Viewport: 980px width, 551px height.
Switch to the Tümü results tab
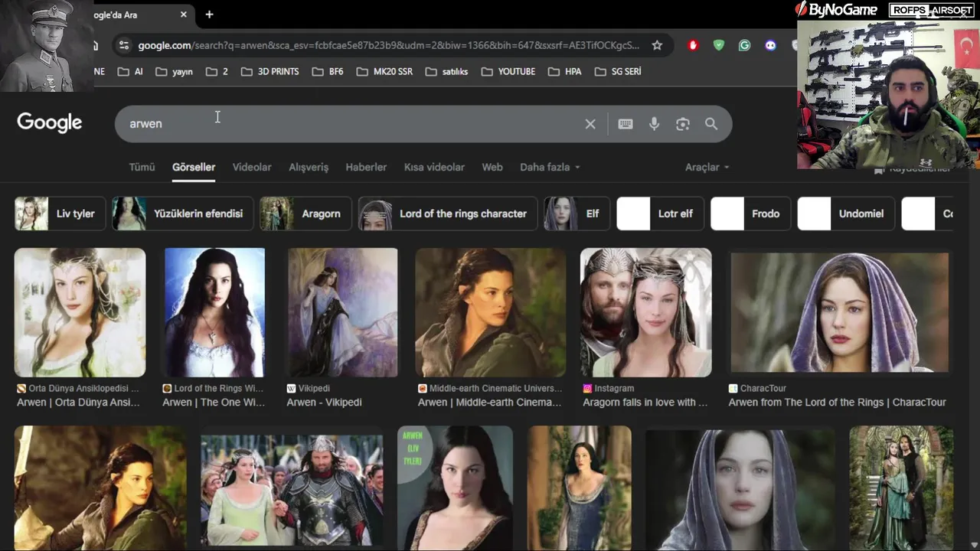pyautogui.click(x=142, y=167)
